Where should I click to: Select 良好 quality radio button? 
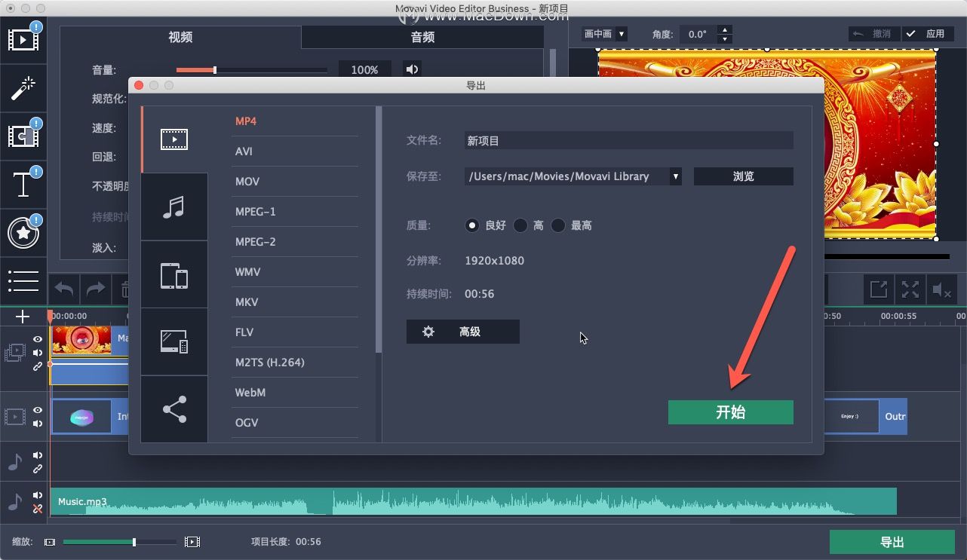(x=472, y=225)
